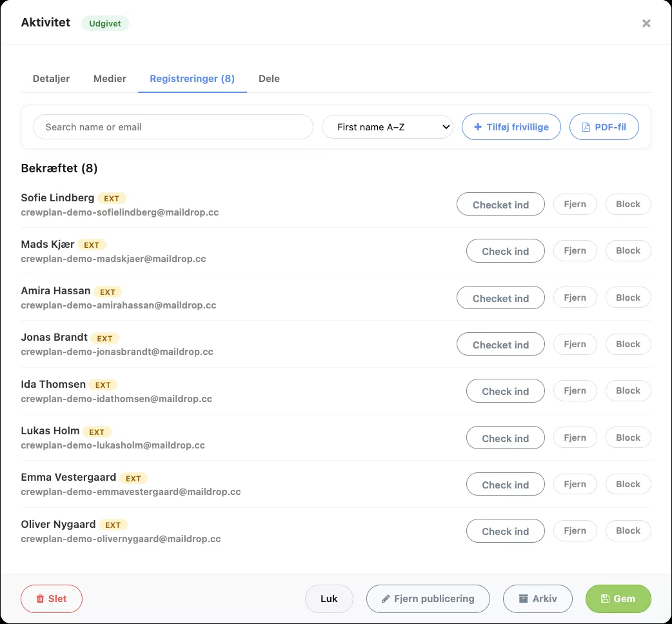Click Fjern for Lukas Holm
672x624 pixels.
pyautogui.click(x=575, y=438)
